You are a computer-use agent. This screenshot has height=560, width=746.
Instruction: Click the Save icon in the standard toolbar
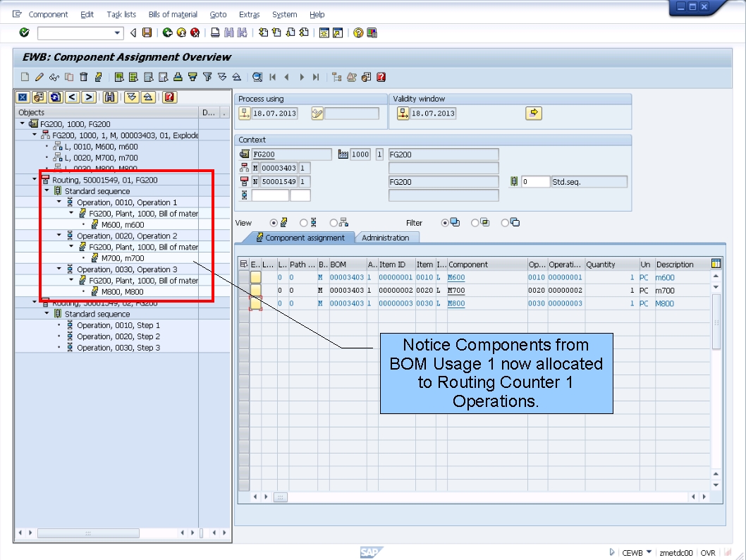pyautogui.click(x=146, y=32)
